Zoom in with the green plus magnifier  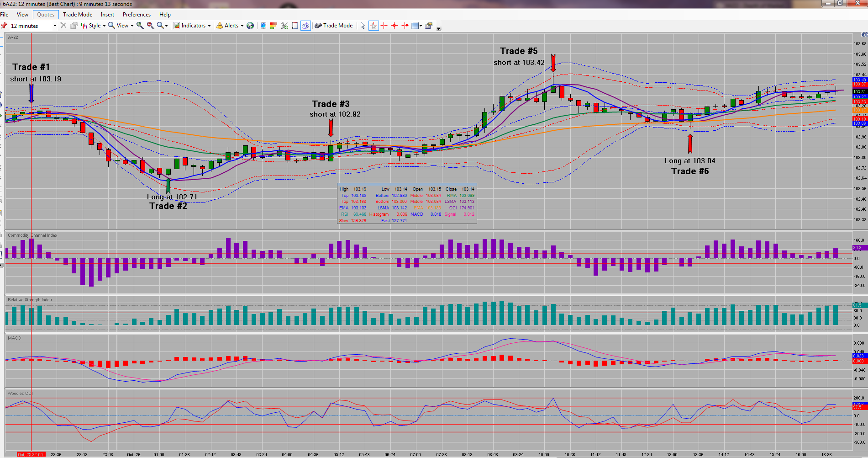(x=140, y=26)
